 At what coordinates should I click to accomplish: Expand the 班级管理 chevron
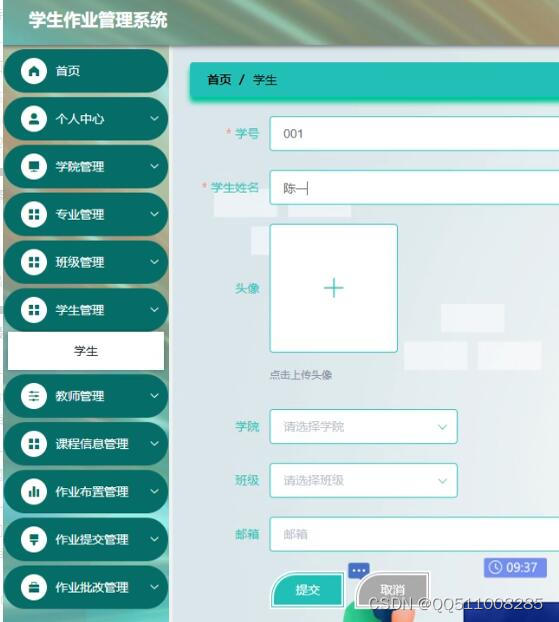click(x=154, y=262)
